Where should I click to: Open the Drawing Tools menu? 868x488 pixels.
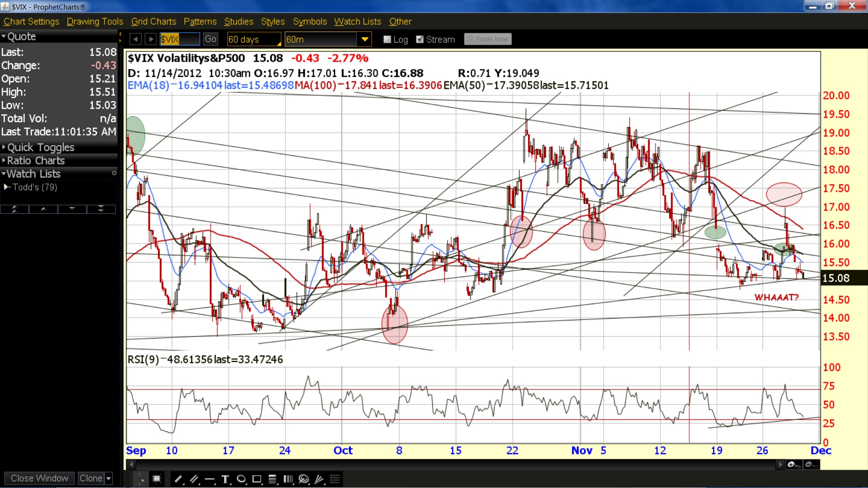95,21
